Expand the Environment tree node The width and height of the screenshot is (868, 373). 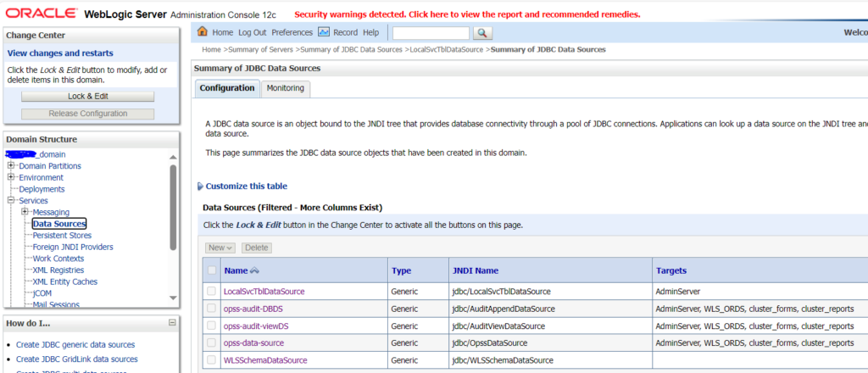pyautogui.click(x=10, y=177)
